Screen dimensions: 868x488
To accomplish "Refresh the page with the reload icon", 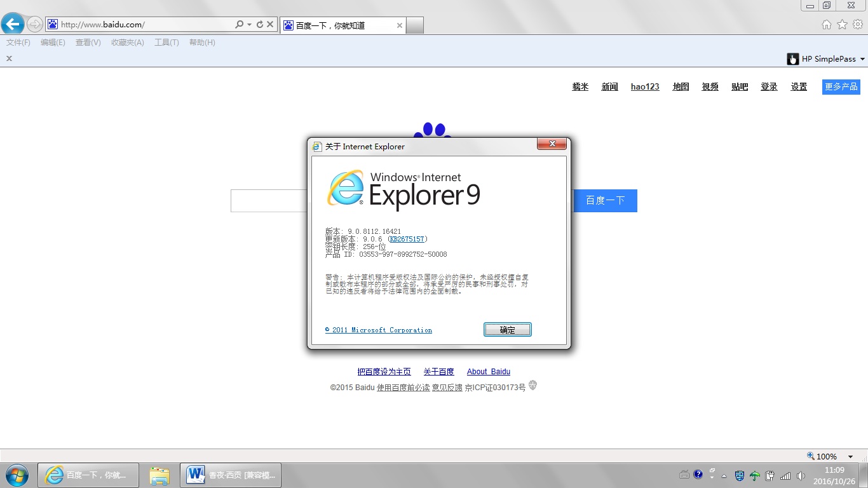I will (x=259, y=25).
